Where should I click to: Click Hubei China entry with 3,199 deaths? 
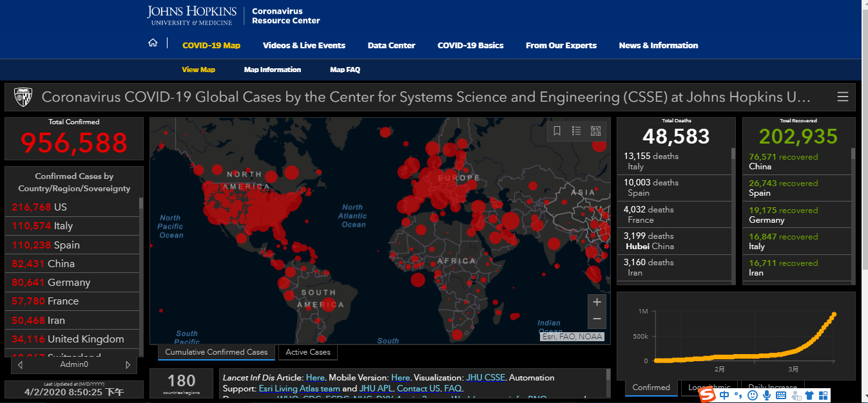point(675,241)
